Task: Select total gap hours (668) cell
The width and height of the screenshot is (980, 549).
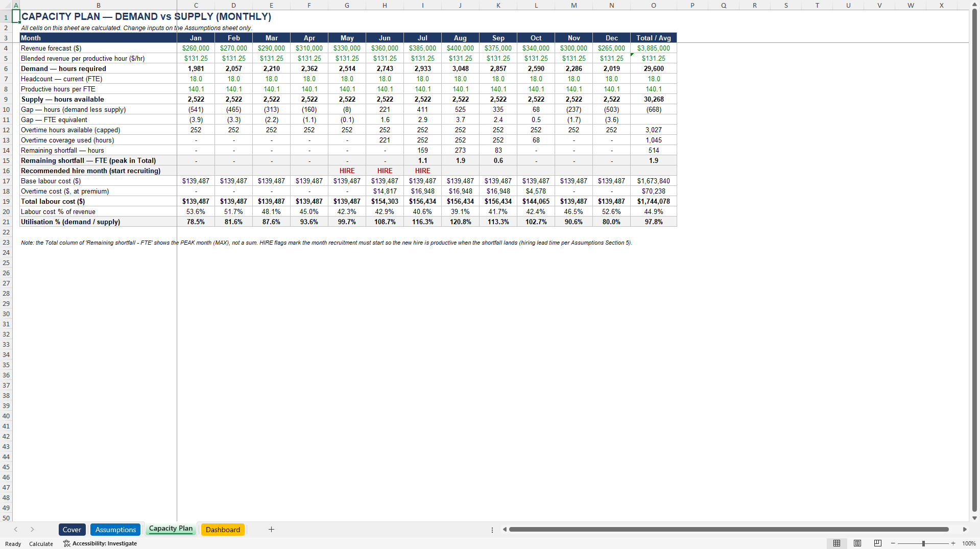Action: [654, 109]
